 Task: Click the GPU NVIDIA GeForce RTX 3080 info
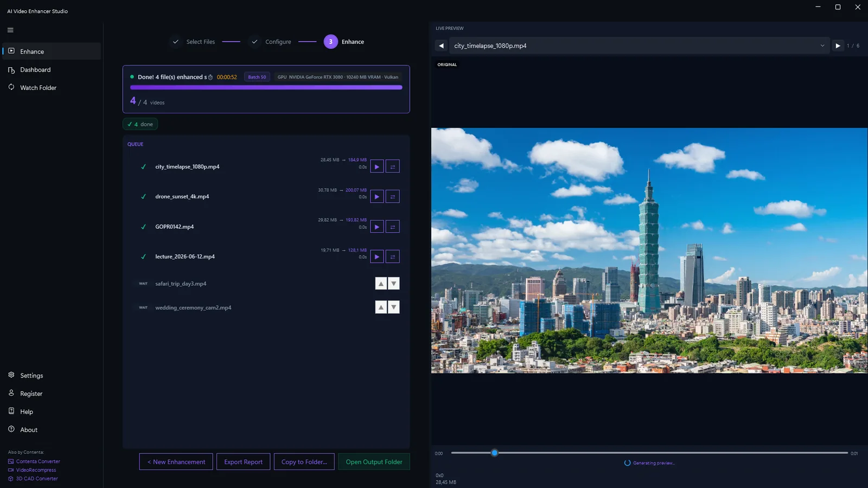(x=337, y=77)
